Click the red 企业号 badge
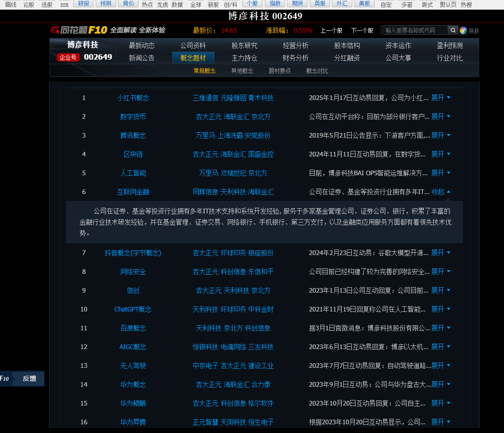This screenshot has height=433, width=504. pyautogui.click(x=68, y=57)
